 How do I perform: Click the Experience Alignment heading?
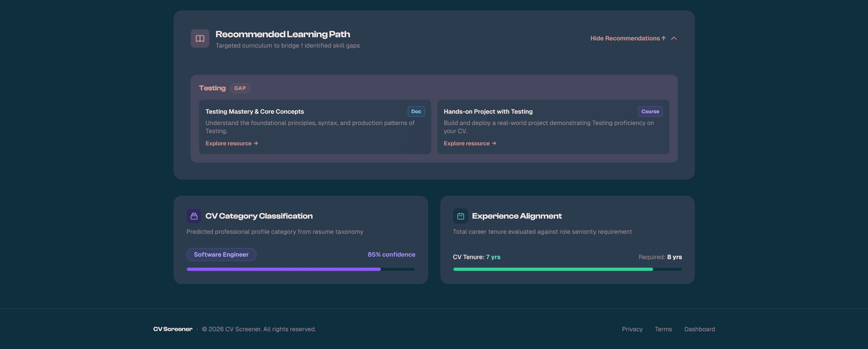[517, 216]
